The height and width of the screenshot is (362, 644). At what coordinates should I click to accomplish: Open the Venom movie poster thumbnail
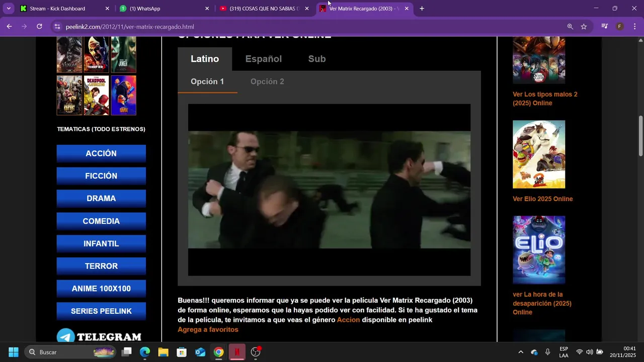point(69,54)
